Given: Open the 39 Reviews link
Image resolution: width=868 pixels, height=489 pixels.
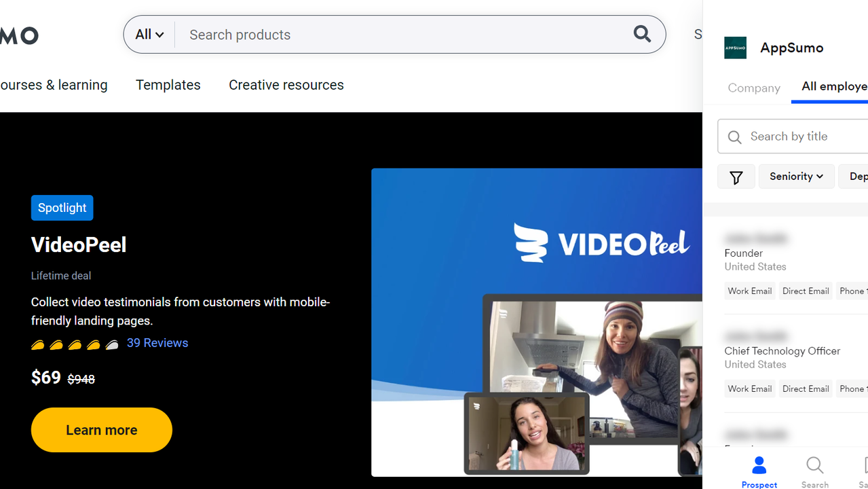Looking at the screenshot, I should (x=157, y=343).
